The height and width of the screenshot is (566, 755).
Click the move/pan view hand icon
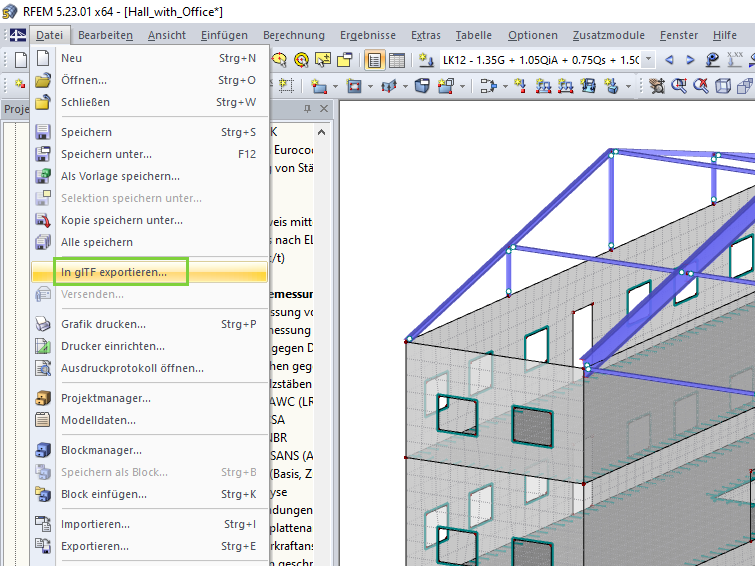click(x=656, y=86)
